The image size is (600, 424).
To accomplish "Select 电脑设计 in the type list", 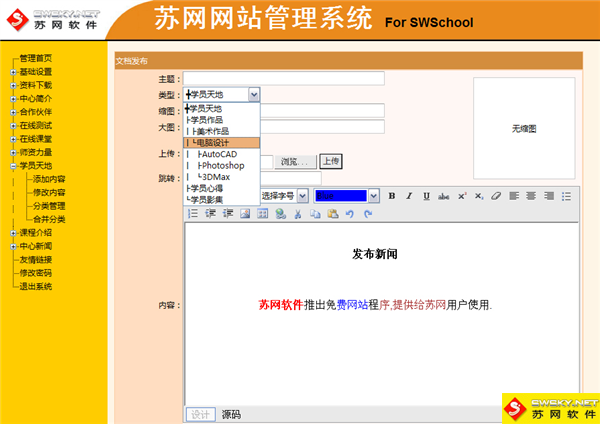I will tap(216, 143).
